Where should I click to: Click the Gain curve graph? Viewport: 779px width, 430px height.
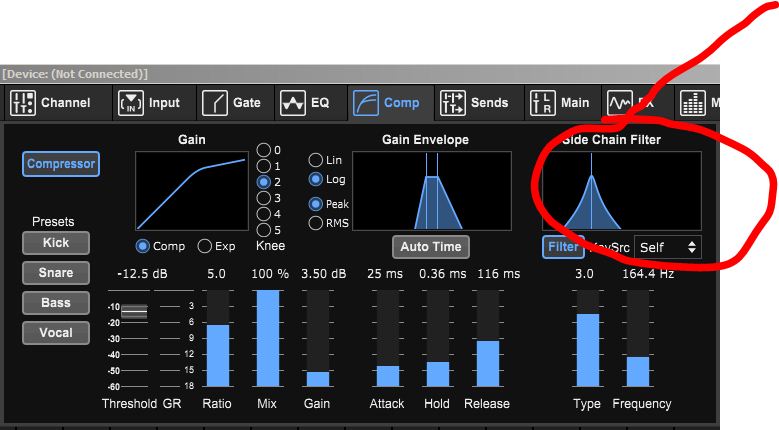(192, 191)
